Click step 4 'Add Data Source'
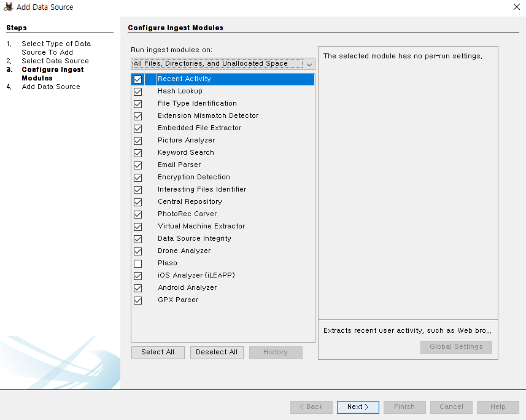Image resolution: width=526 pixels, height=420 pixels. 51,87
